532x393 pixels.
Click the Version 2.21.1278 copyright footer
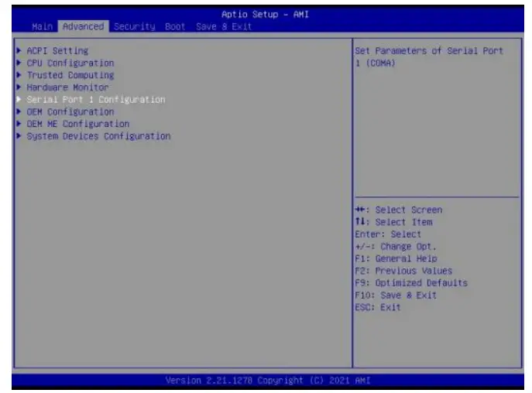coord(268,381)
